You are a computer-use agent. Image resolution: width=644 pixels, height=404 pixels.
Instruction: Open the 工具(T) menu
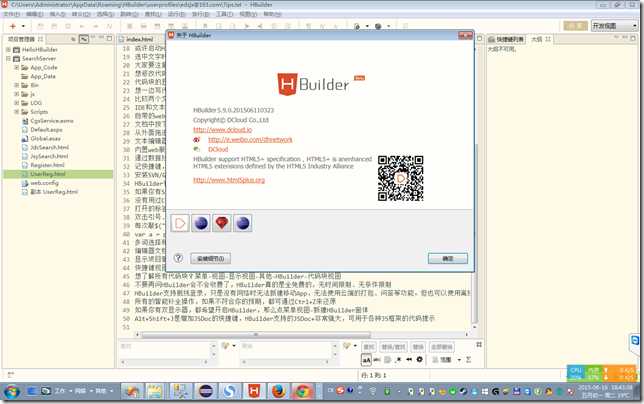tap(225, 14)
